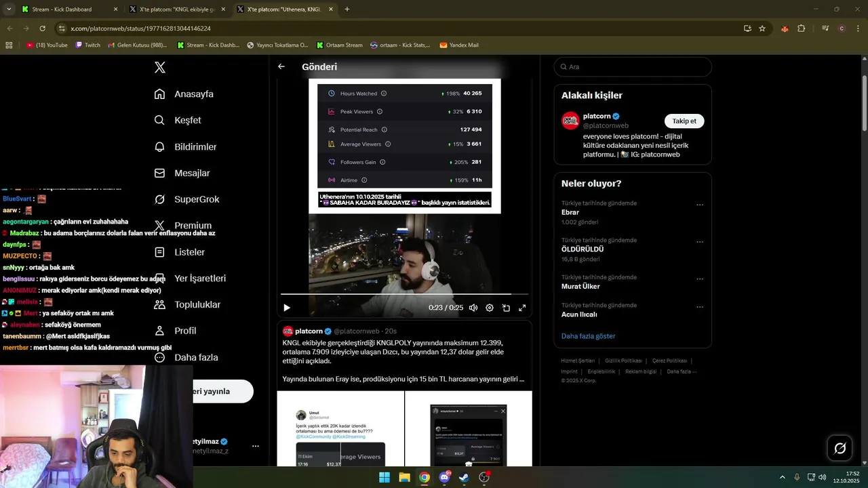This screenshot has width=868, height=488.
Task: Open a new browser tab
Action: [347, 9]
